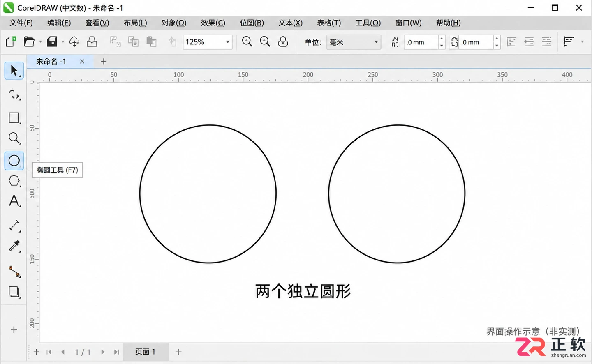This screenshot has width=592, height=364.
Task: Go to the first page arrow
Action: click(x=49, y=352)
